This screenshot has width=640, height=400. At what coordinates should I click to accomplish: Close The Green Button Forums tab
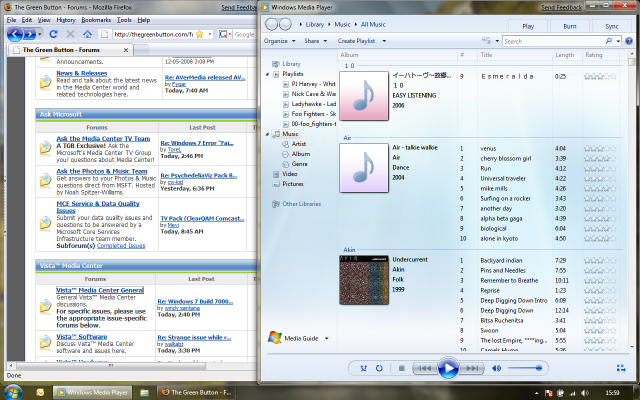(126, 50)
